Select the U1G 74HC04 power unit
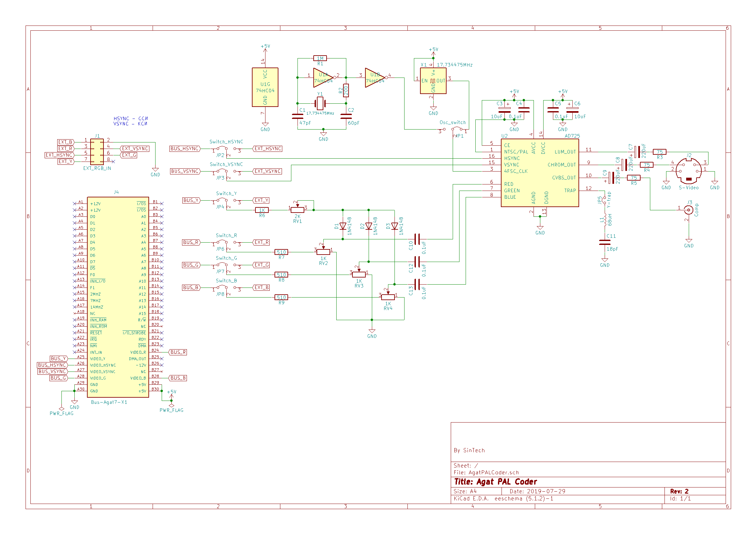 (x=265, y=87)
